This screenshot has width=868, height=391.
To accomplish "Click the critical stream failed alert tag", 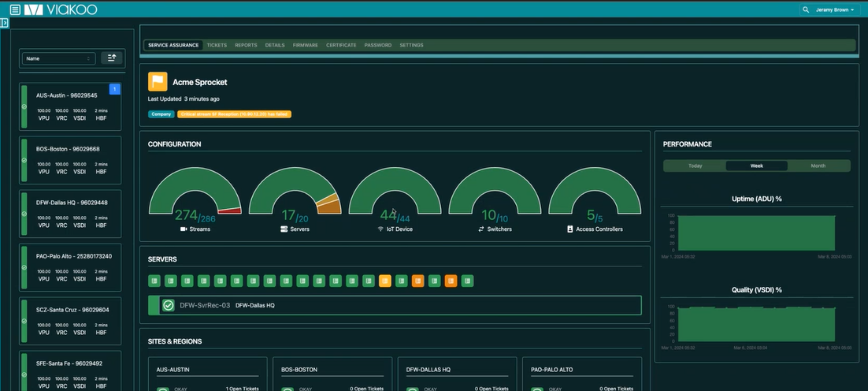I will [x=234, y=114].
